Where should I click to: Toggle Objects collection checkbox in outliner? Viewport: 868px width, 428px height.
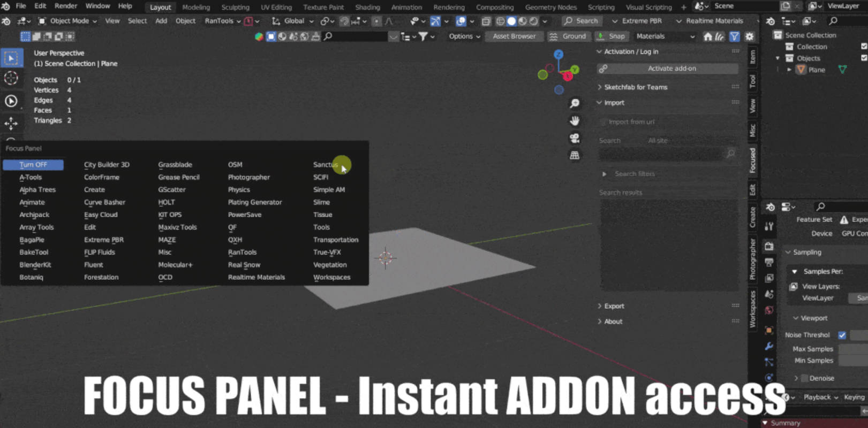pyautogui.click(x=864, y=58)
